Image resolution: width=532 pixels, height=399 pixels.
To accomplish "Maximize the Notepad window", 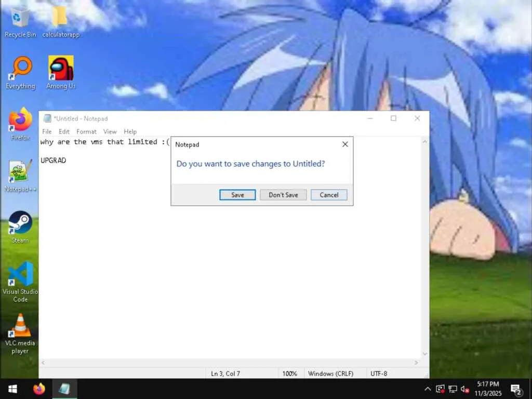I will 394,118.
